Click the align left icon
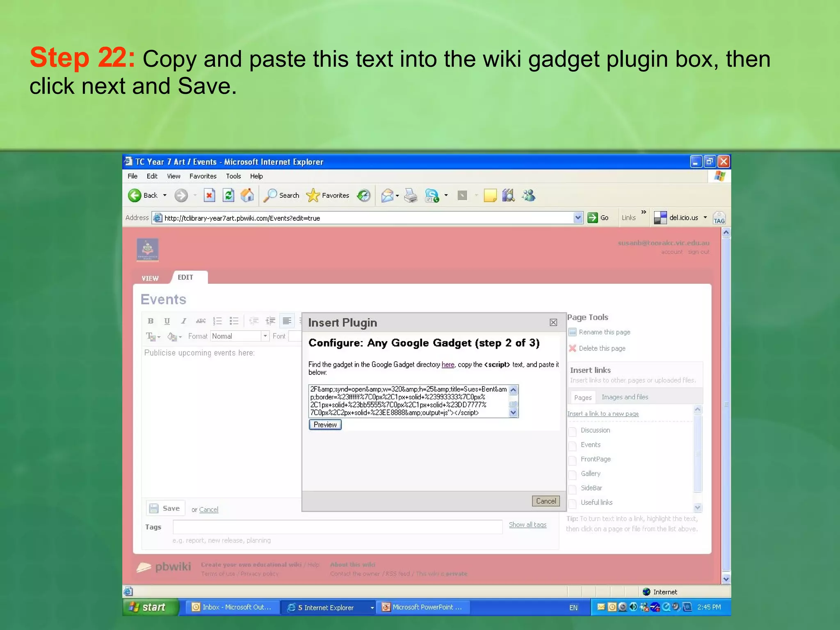840x630 pixels. coord(287,321)
